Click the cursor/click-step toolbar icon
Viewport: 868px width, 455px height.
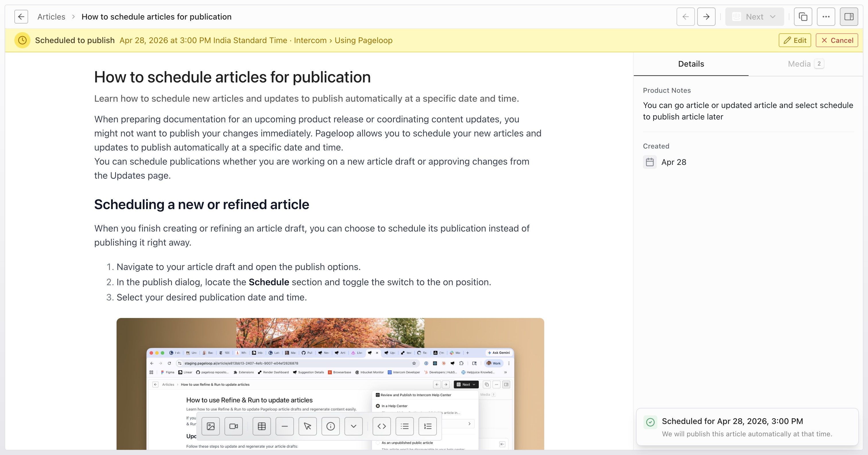pyautogui.click(x=307, y=426)
